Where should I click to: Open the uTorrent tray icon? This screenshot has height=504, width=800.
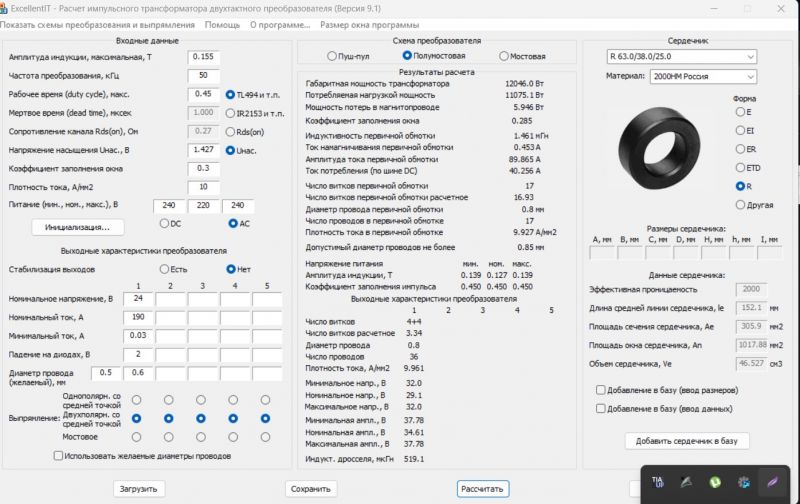tap(715, 482)
